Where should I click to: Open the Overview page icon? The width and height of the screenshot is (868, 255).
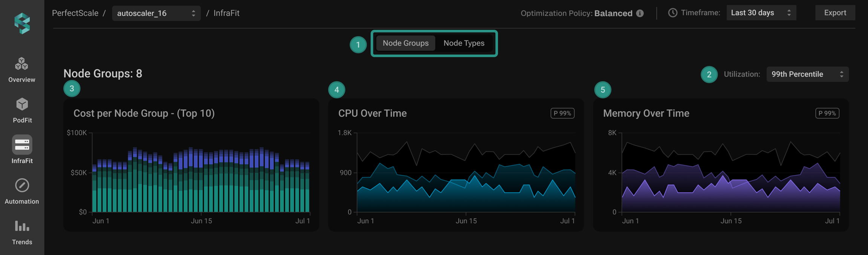[x=22, y=64]
